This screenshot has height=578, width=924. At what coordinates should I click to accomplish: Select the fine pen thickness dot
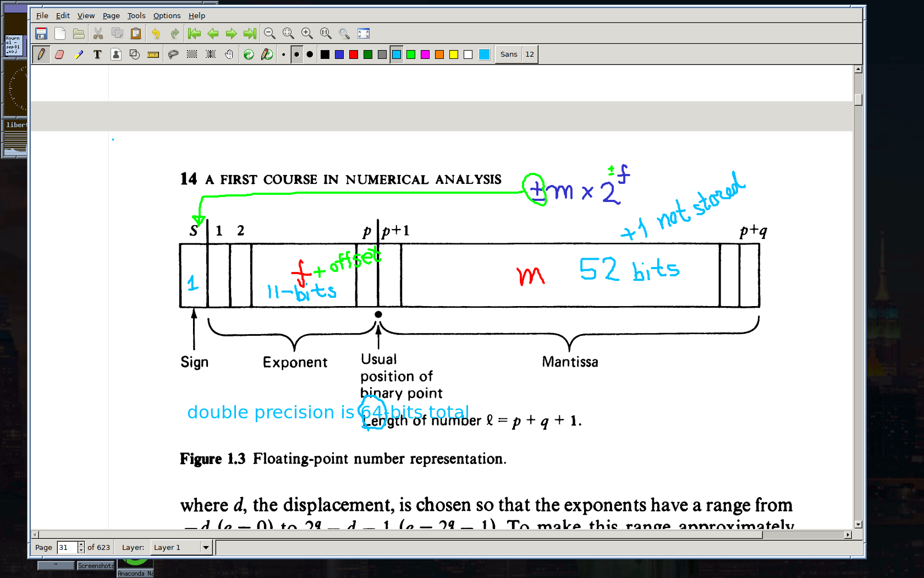click(x=283, y=54)
